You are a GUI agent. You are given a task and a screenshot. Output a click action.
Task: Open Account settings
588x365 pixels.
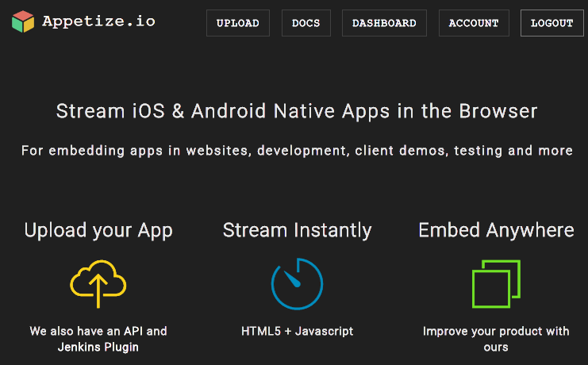pos(474,23)
